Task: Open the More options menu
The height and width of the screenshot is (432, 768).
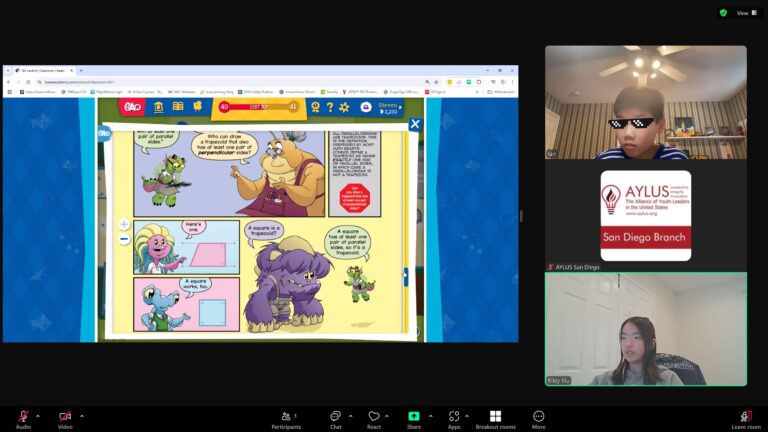Action: pyautogui.click(x=538, y=420)
